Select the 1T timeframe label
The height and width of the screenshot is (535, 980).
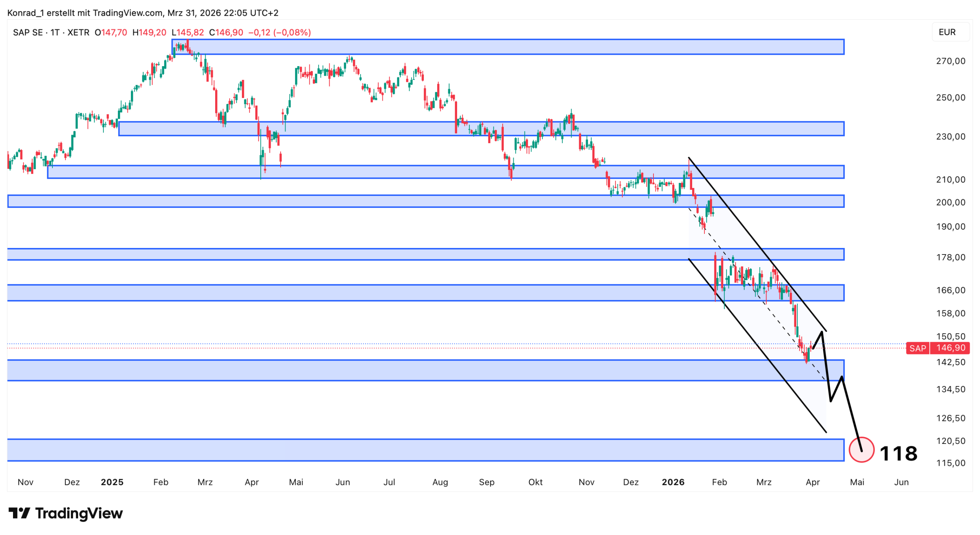55,33
